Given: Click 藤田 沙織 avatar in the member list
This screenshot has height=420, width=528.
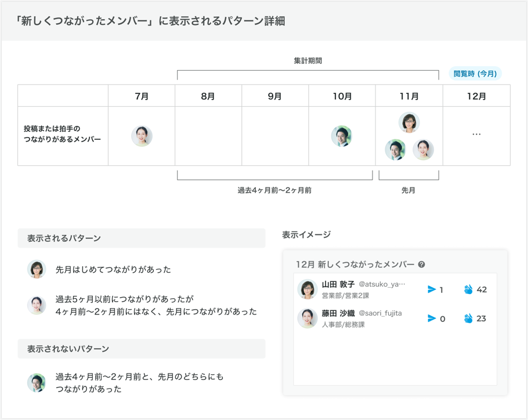Looking at the screenshot, I should pyautogui.click(x=308, y=318).
